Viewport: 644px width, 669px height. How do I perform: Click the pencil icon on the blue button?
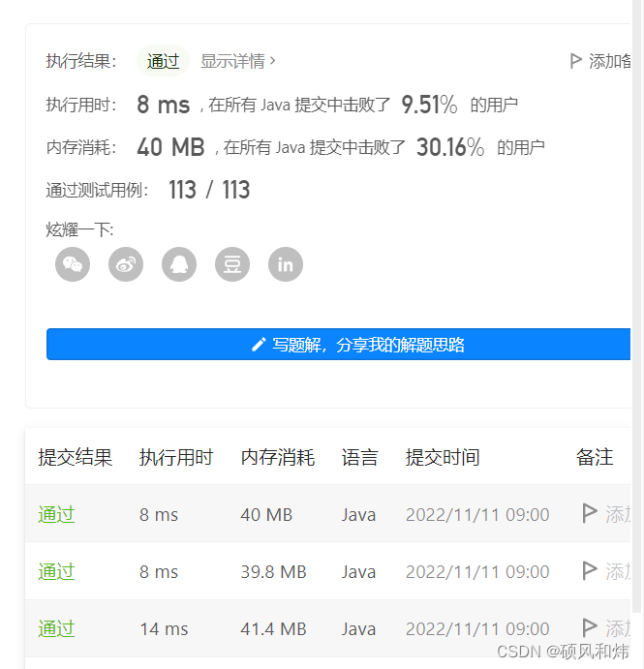coord(259,345)
